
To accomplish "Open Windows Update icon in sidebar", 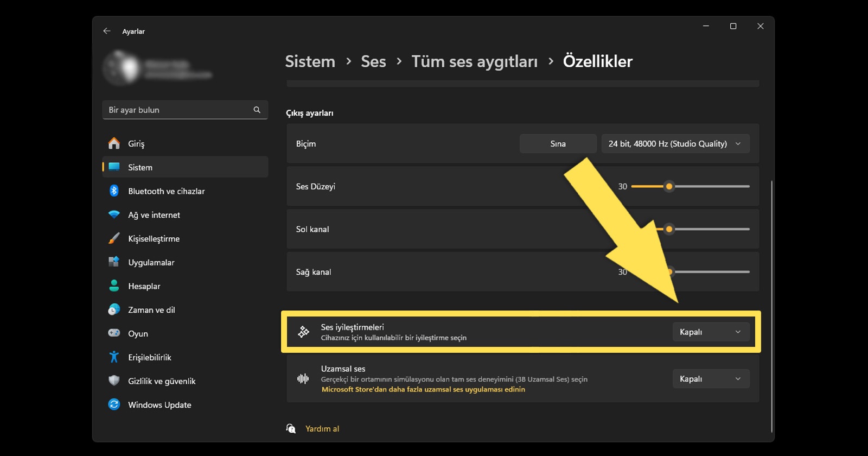I will (114, 404).
